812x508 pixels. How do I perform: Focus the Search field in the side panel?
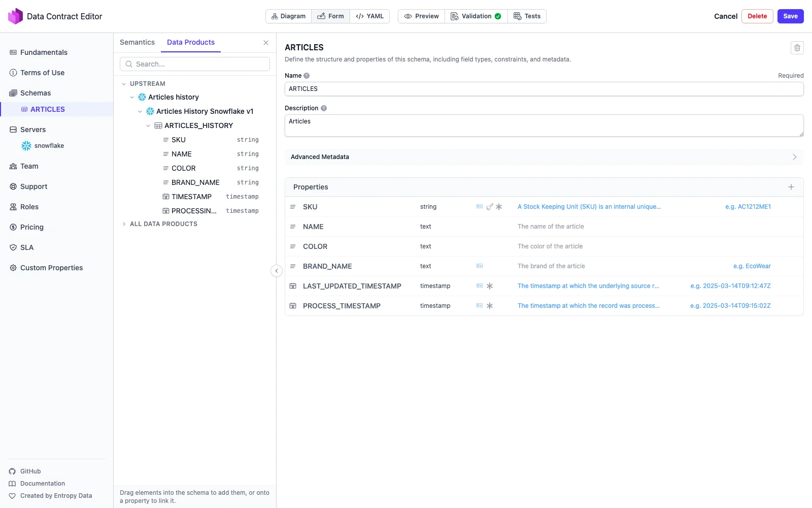195,64
